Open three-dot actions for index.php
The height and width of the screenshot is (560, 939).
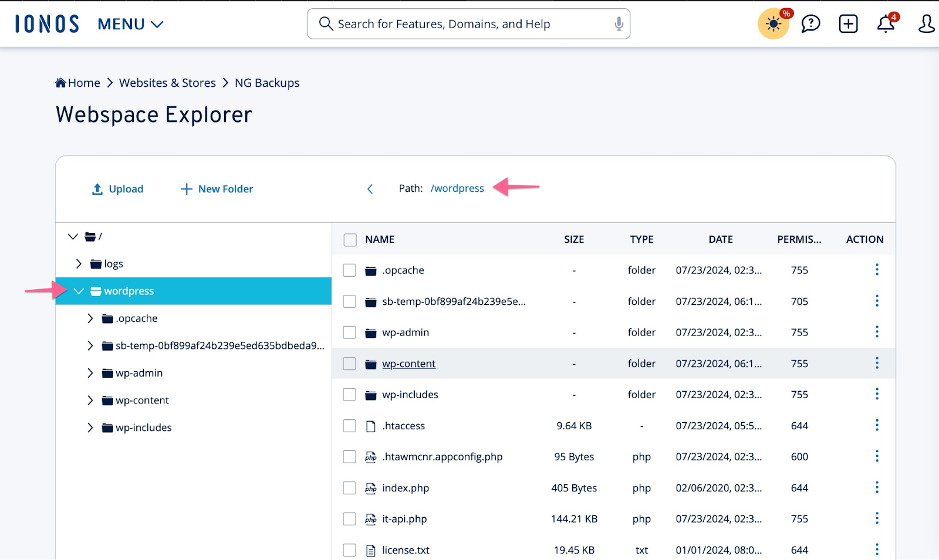click(877, 487)
